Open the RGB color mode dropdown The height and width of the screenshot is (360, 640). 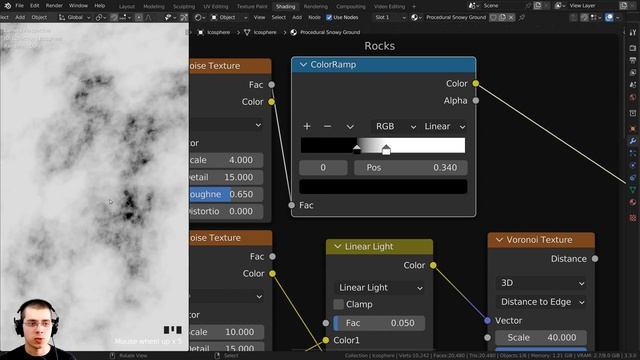click(395, 127)
